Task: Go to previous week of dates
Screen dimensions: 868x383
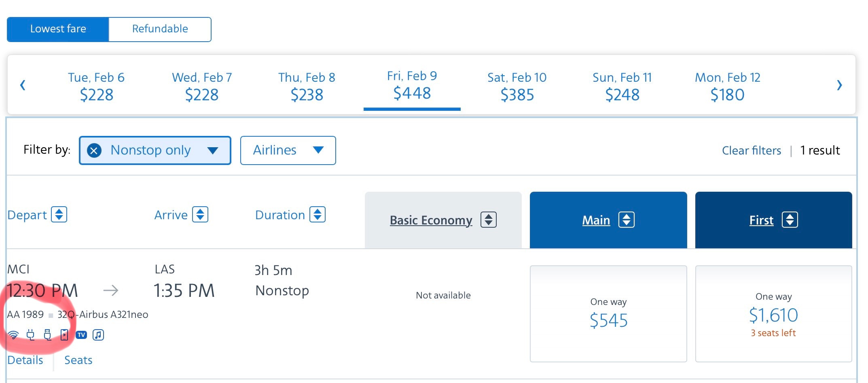Action: pyautogui.click(x=23, y=85)
